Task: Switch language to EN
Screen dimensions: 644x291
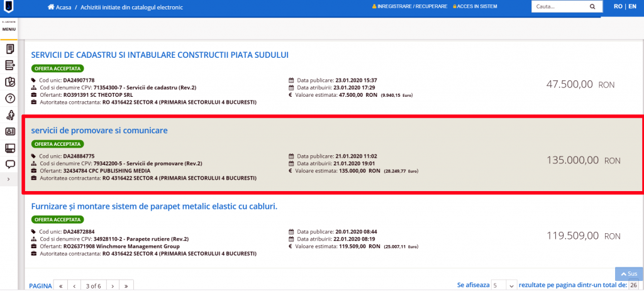Action: pos(632,6)
